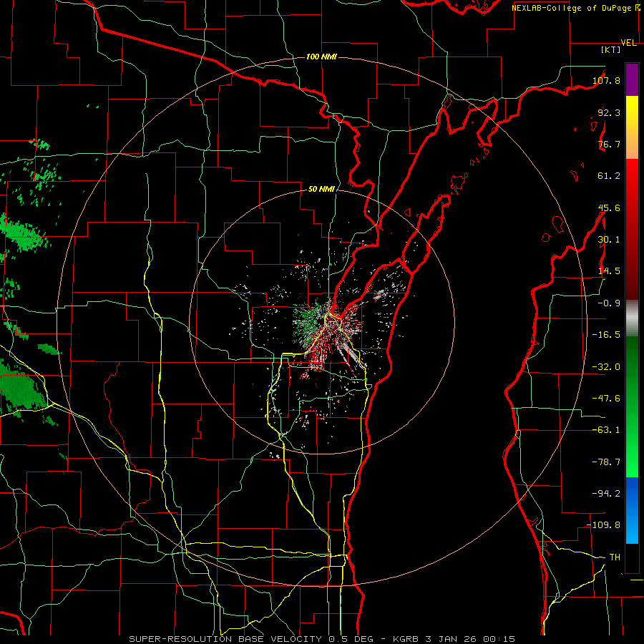This screenshot has height=644, width=644.
Task: Select the -78.7 velocity scale value
Action: [606, 462]
